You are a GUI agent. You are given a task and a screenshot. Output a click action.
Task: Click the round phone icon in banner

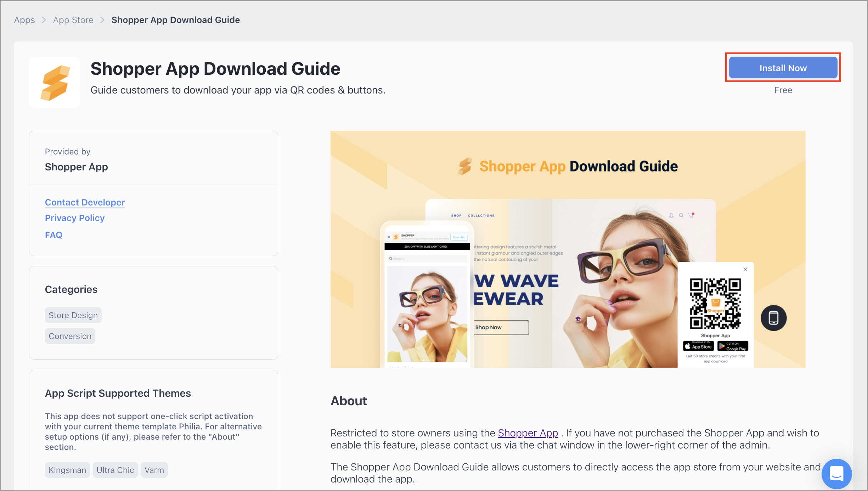click(x=773, y=318)
